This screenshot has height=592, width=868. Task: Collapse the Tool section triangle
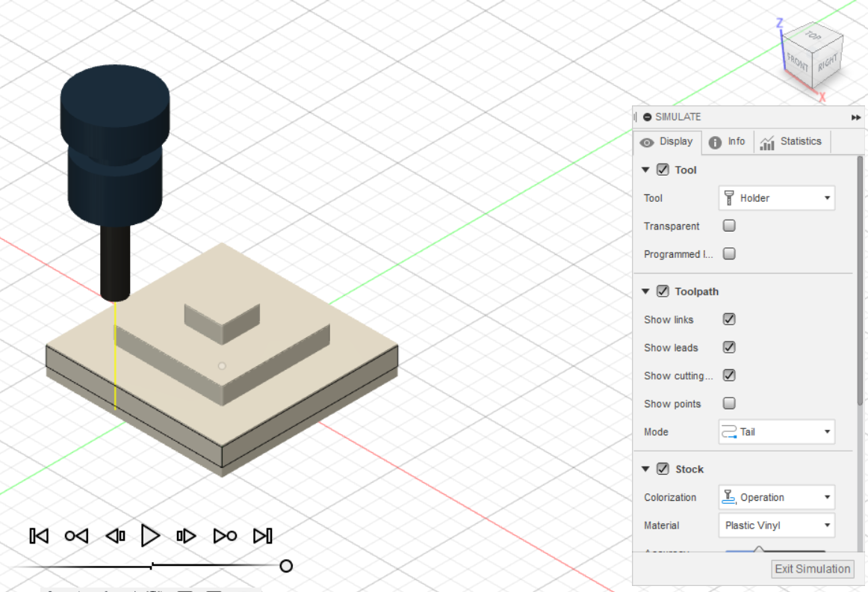[645, 170]
